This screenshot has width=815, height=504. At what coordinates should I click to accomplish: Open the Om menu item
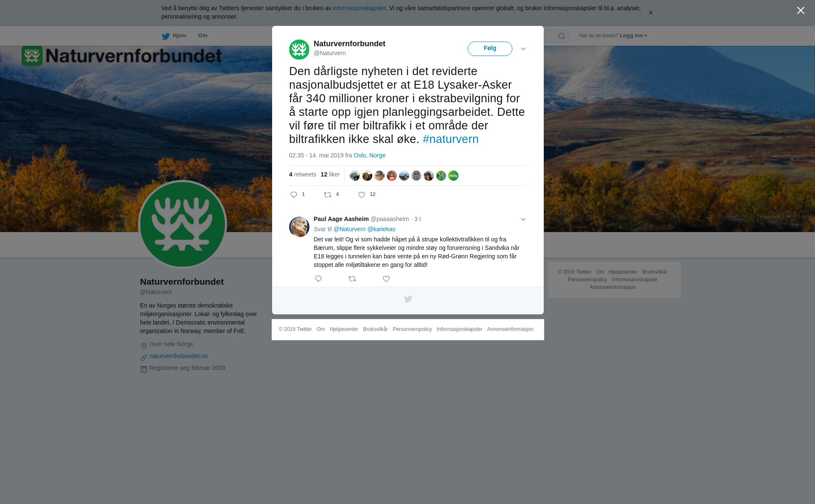pyautogui.click(x=202, y=36)
